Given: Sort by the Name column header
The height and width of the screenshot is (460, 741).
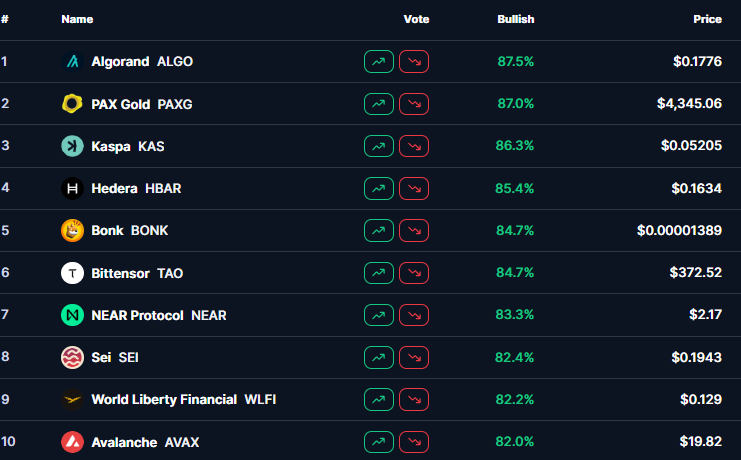Looking at the screenshot, I should pyautogui.click(x=77, y=19).
